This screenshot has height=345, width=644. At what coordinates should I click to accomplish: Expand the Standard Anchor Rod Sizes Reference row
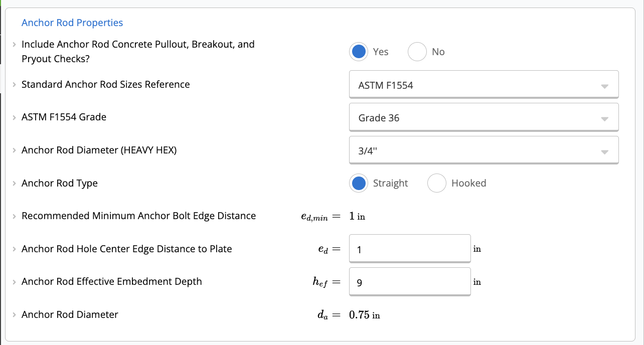(x=14, y=84)
